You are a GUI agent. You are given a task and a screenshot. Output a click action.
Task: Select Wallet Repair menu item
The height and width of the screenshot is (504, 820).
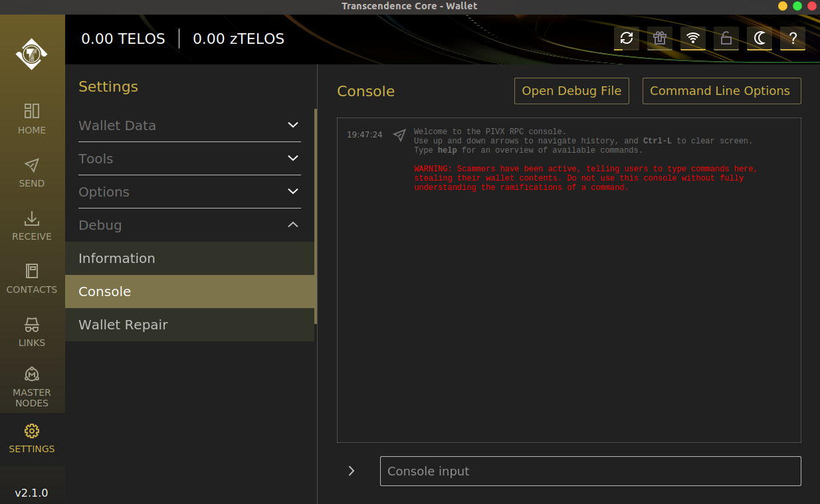[x=189, y=325]
